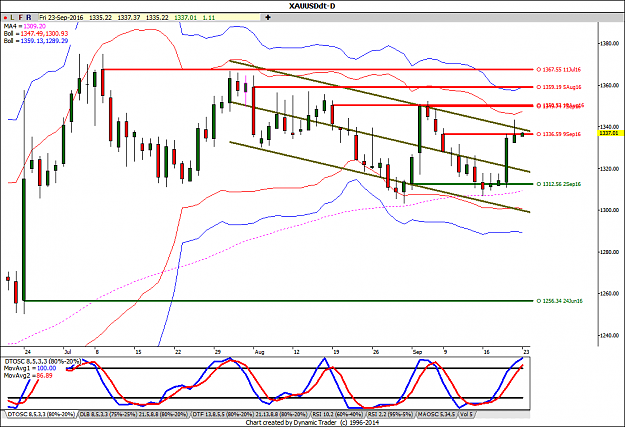Viewport: 625px width, 427px height.
Task: Switch to the DLB 8,5,3,3 indicator tab
Action: coord(134,415)
